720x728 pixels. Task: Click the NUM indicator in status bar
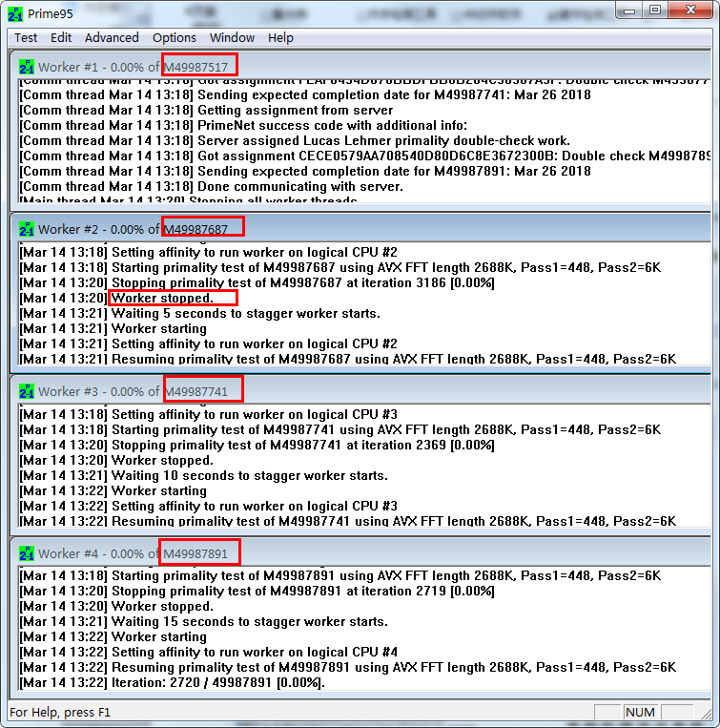tap(640, 712)
